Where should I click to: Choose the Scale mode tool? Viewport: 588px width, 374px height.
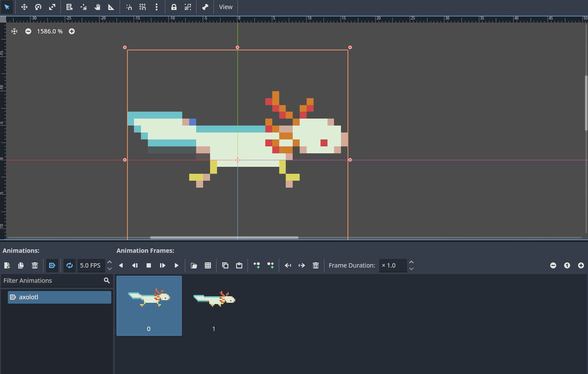tap(52, 7)
